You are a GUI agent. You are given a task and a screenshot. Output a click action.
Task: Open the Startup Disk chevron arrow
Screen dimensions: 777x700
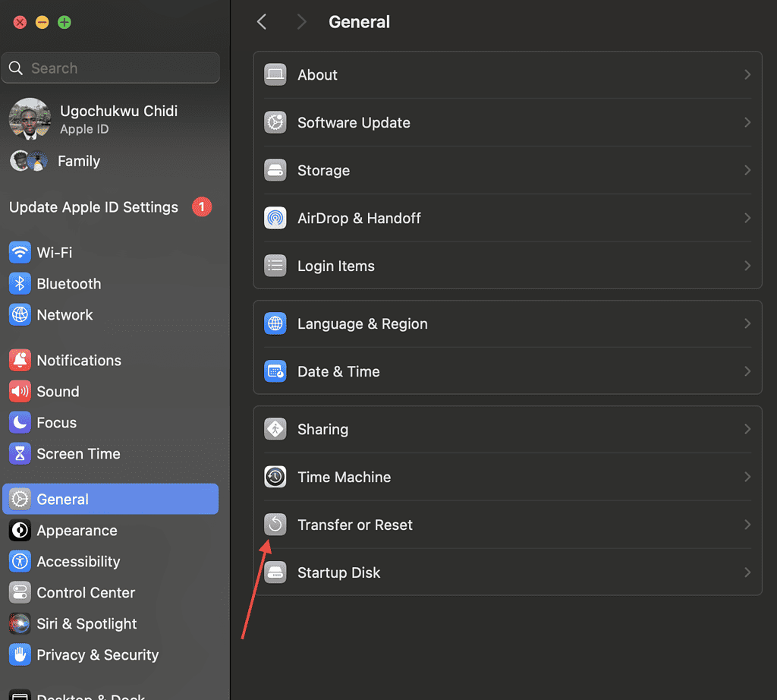(747, 572)
